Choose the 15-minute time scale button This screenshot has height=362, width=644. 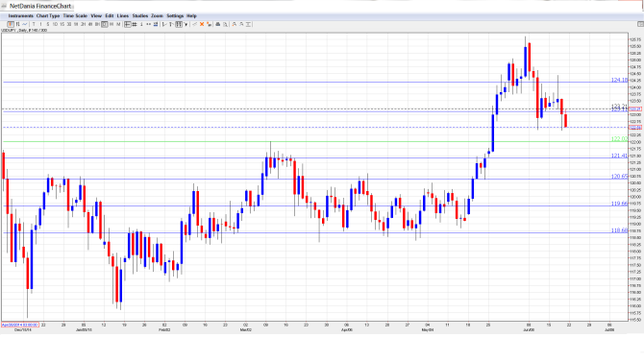pos(62,24)
